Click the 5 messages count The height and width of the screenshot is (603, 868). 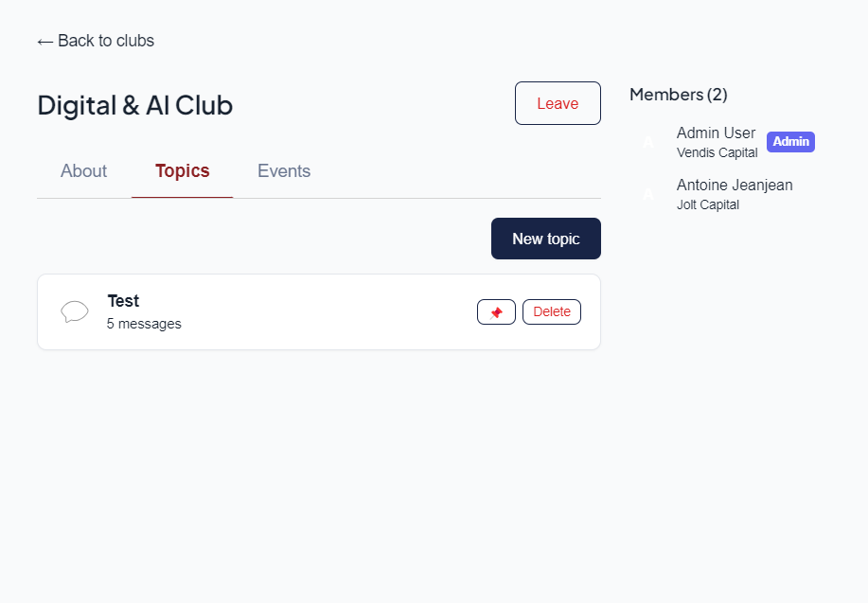(144, 324)
